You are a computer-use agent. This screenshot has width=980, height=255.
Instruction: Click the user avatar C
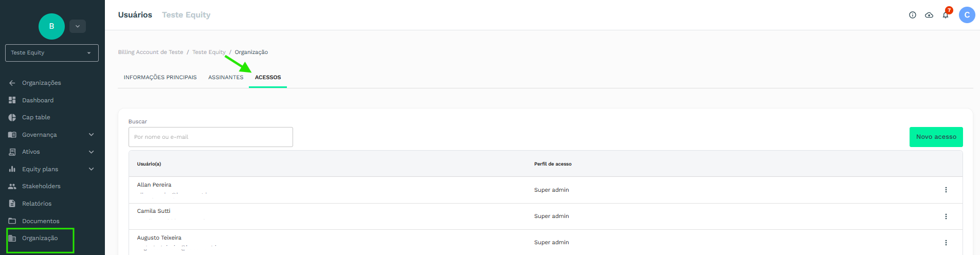(967, 15)
